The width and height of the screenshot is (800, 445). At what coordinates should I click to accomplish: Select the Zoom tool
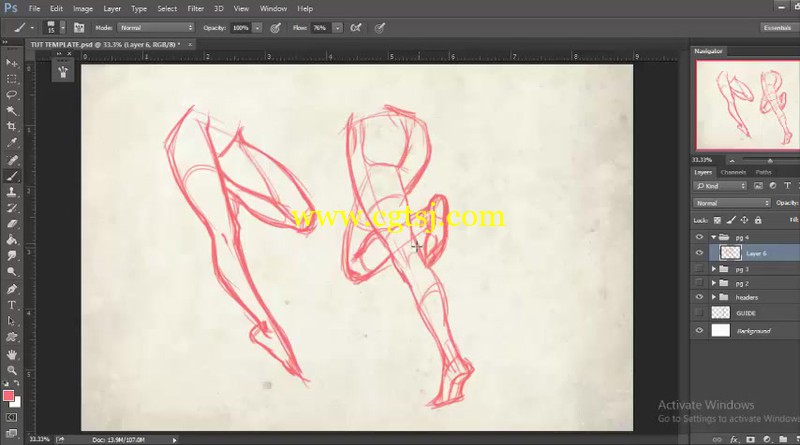(x=11, y=370)
